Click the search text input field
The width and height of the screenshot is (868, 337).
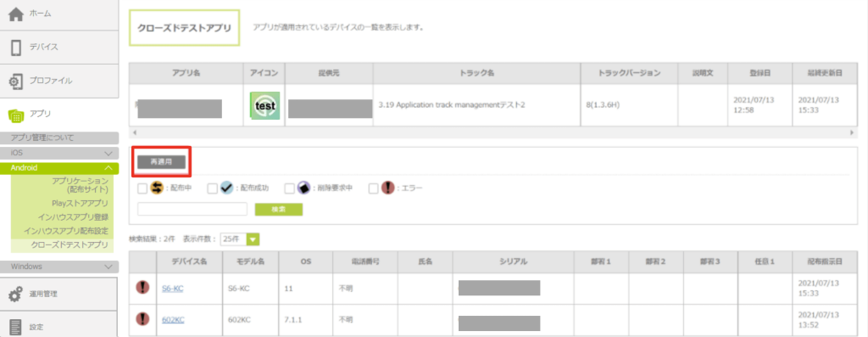[192, 209]
